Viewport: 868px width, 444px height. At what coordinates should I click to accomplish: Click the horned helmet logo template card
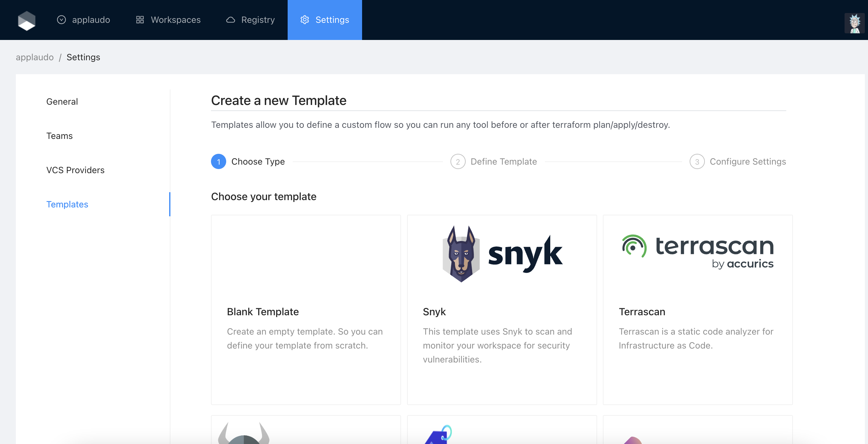coord(306,430)
